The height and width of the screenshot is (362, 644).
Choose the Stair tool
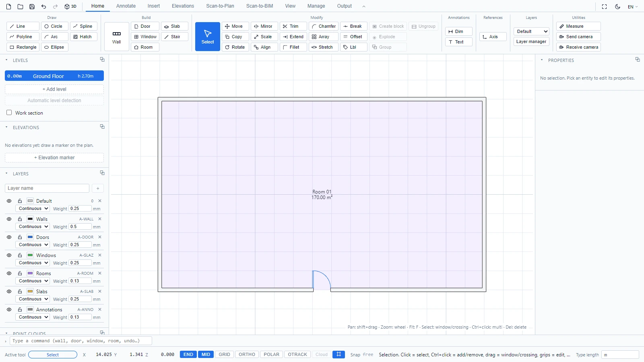(175, 37)
